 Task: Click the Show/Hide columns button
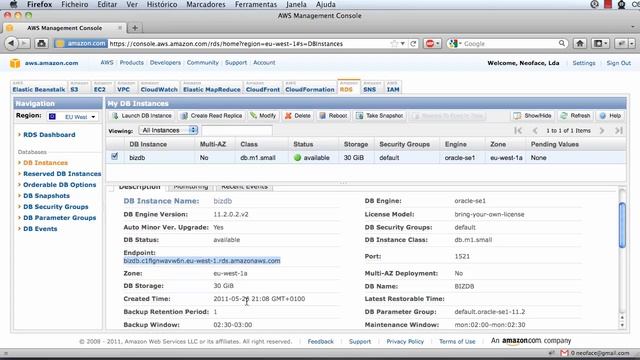pyautogui.click(x=532, y=116)
